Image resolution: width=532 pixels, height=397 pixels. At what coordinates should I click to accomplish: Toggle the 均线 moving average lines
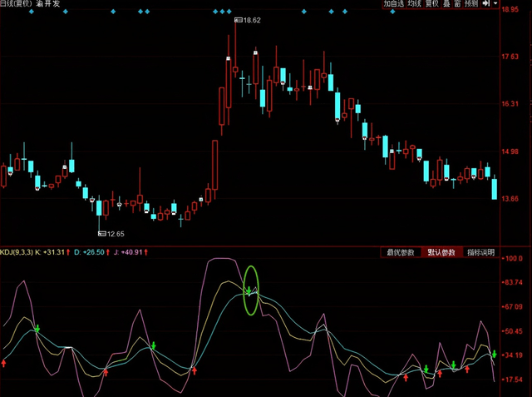click(x=414, y=3)
